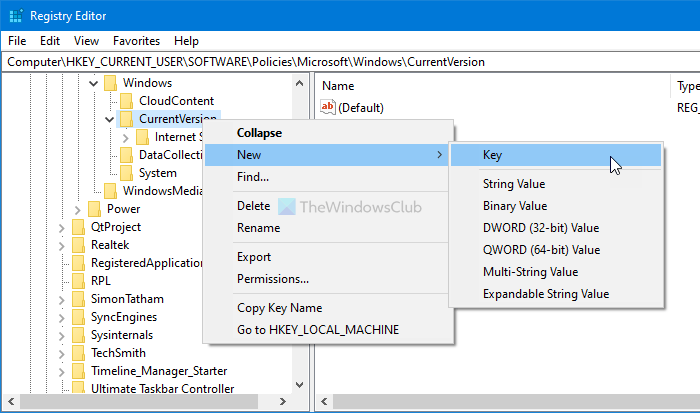Click tree pane scroll right arrow
700x413 pixels.
tap(283, 401)
